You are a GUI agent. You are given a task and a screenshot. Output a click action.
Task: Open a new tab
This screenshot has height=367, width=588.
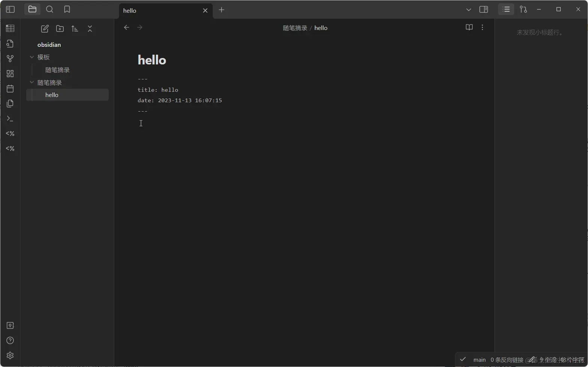[x=222, y=10]
